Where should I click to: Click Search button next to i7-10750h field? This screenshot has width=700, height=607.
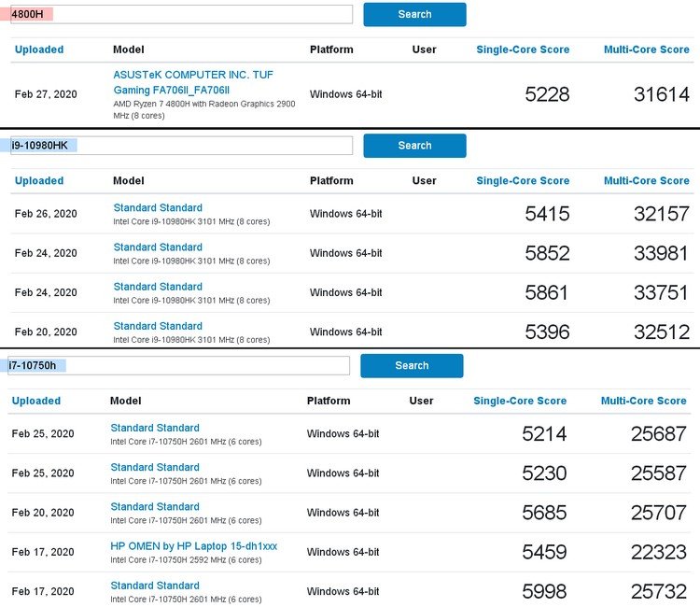point(412,366)
